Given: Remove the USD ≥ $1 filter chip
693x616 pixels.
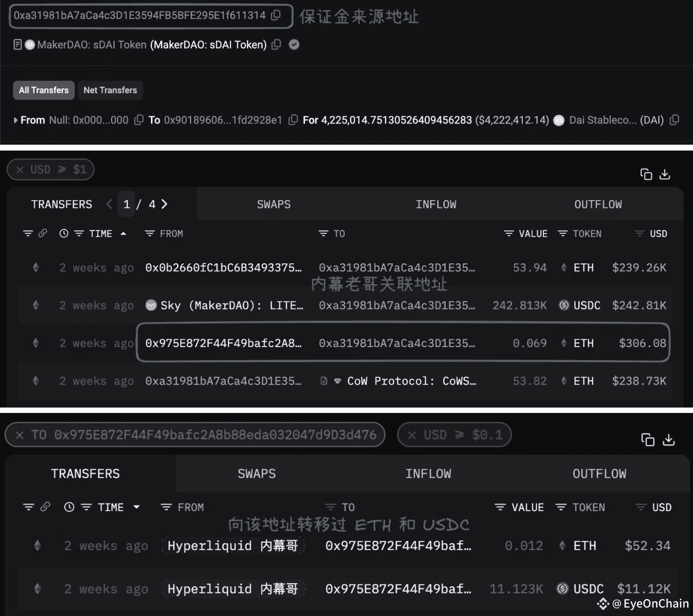Looking at the screenshot, I should click(x=20, y=170).
